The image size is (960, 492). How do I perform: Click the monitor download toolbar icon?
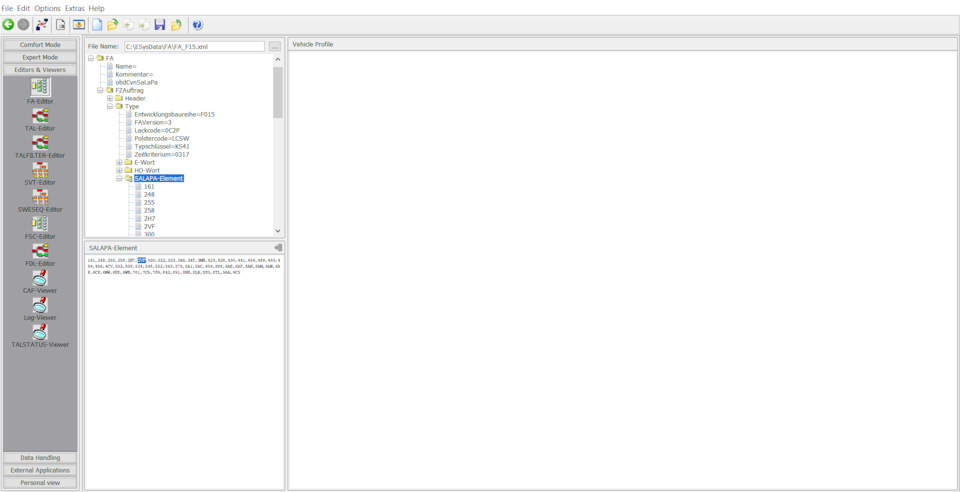point(79,25)
